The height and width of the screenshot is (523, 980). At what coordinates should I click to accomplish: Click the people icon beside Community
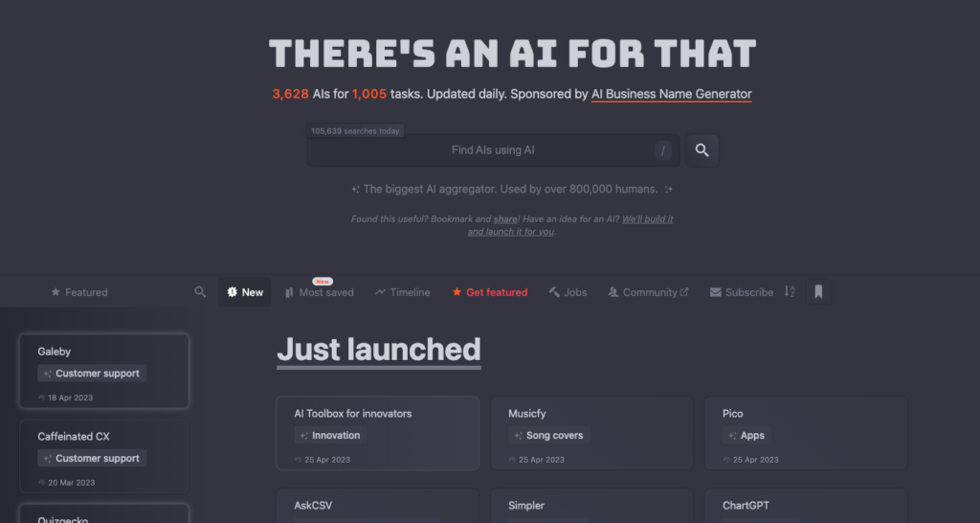(x=613, y=292)
